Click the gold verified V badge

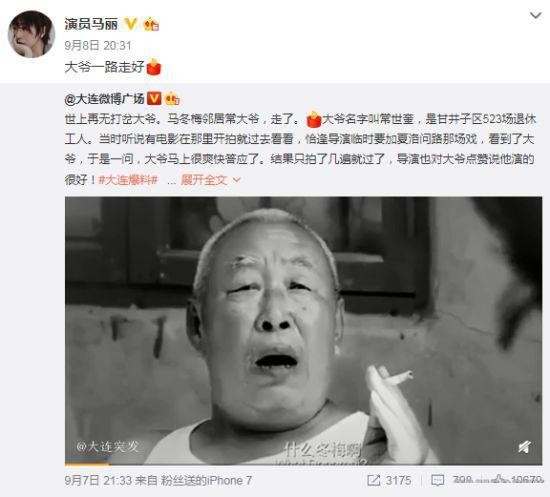coord(131,24)
